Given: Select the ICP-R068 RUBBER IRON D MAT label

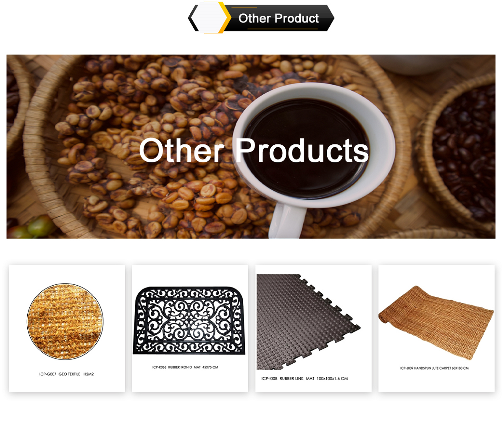Looking at the screenshot, I should tap(185, 367).
